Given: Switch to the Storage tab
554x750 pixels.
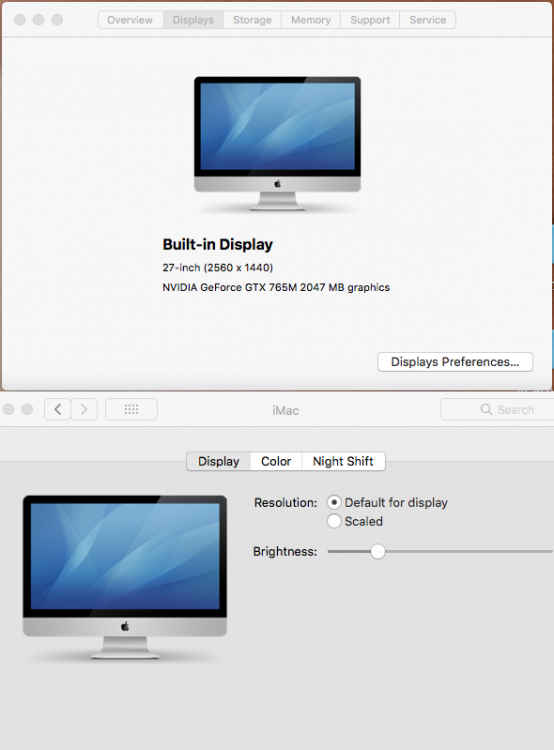Looking at the screenshot, I should click(x=252, y=20).
